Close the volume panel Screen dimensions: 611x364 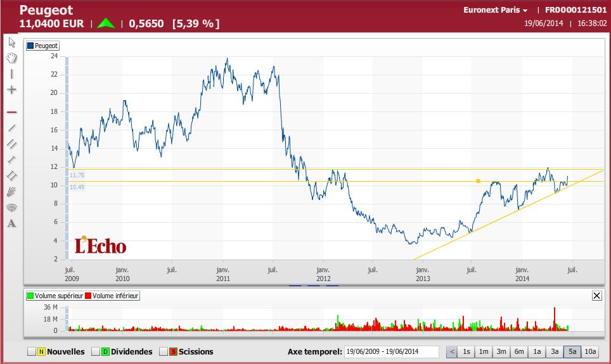(596, 296)
